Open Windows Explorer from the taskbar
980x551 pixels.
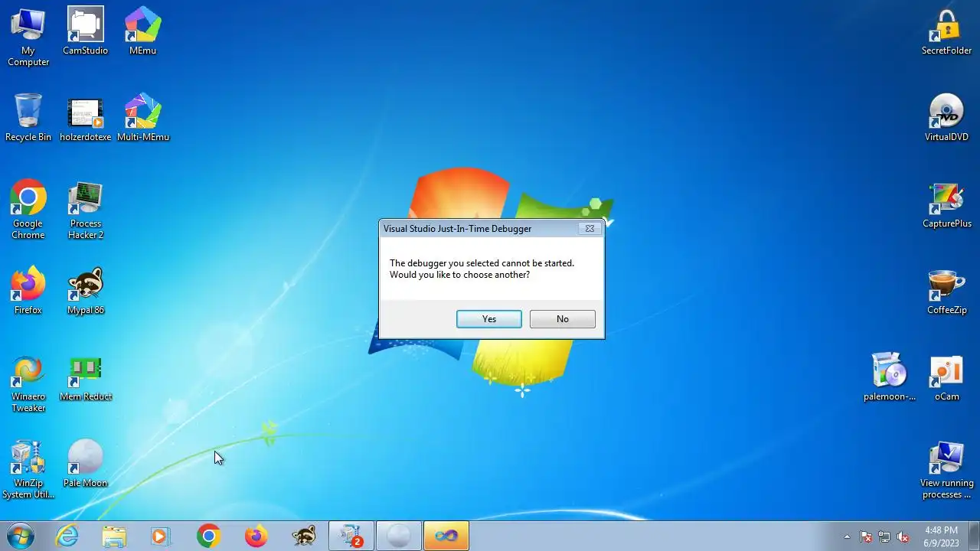pos(114,536)
